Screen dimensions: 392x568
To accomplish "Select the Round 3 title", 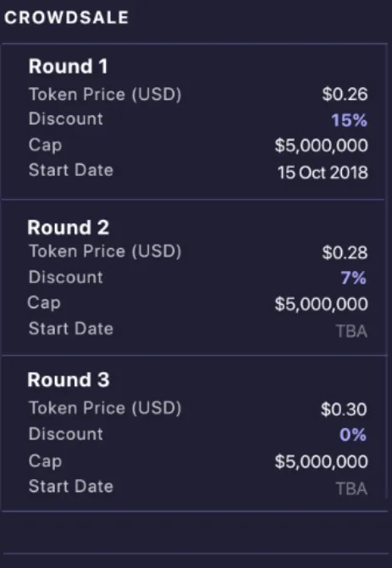I will [69, 380].
